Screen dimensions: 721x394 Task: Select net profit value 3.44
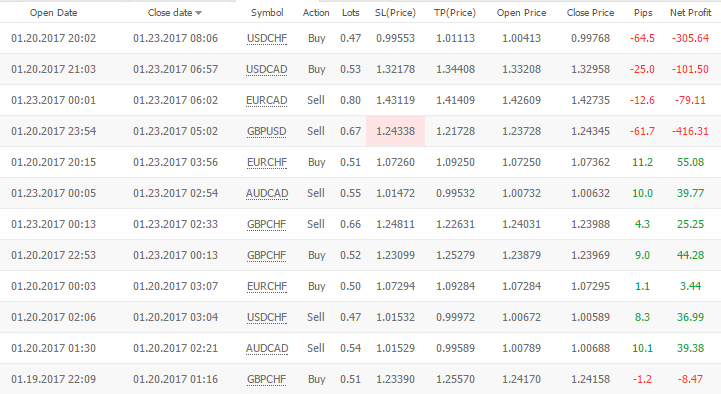click(x=691, y=286)
